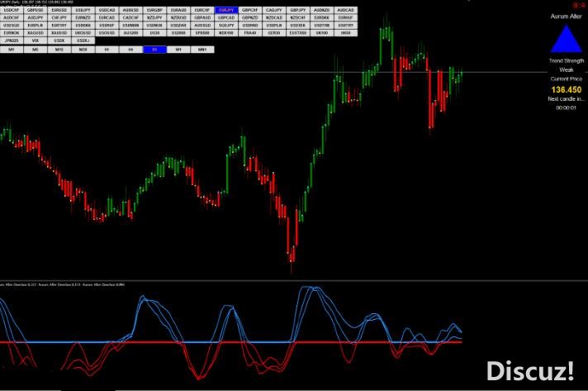Switch chart to GBPCHF
The width and height of the screenshot is (588, 391).
tap(250, 10)
